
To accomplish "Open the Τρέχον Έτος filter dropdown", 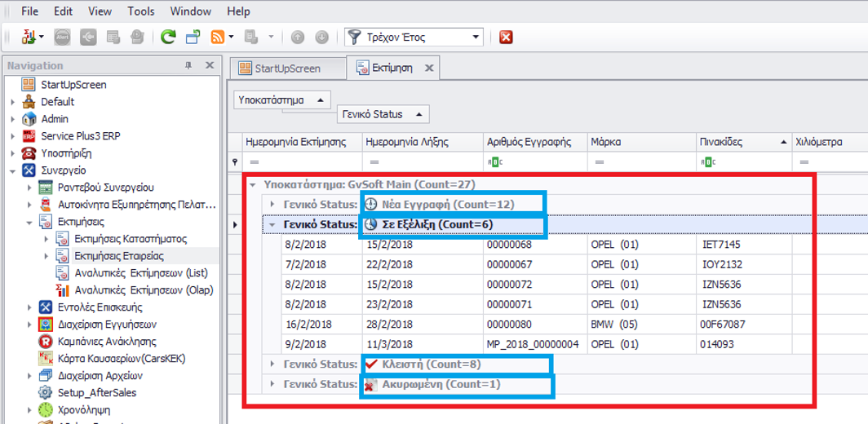I will tap(476, 38).
